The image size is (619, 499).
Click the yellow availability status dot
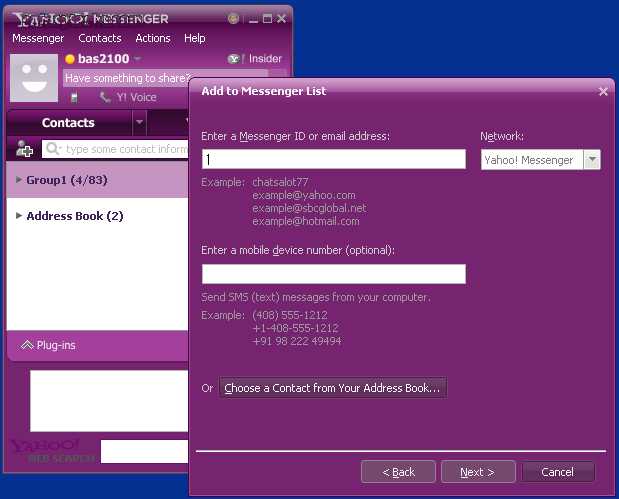[x=70, y=59]
